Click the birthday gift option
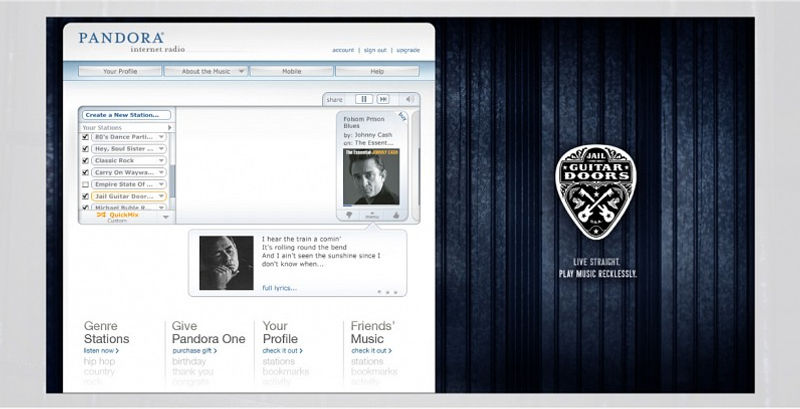This screenshot has width=800, height=409. 189,361
